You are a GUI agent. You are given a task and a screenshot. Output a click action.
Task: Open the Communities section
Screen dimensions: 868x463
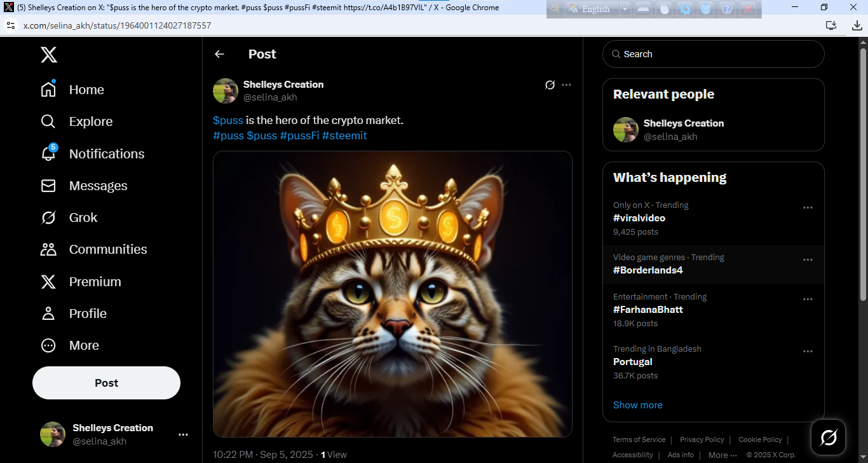click(x=93, y=249)
